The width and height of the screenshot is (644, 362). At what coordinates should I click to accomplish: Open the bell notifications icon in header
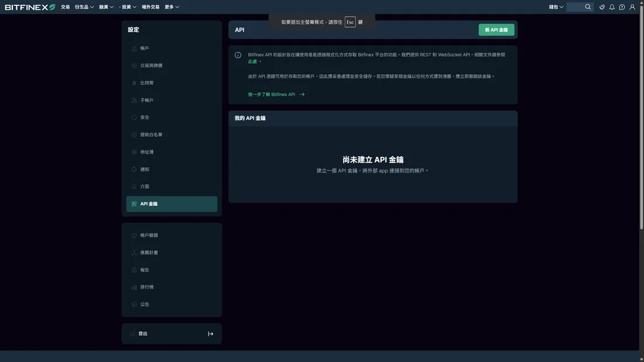(612, 7)
